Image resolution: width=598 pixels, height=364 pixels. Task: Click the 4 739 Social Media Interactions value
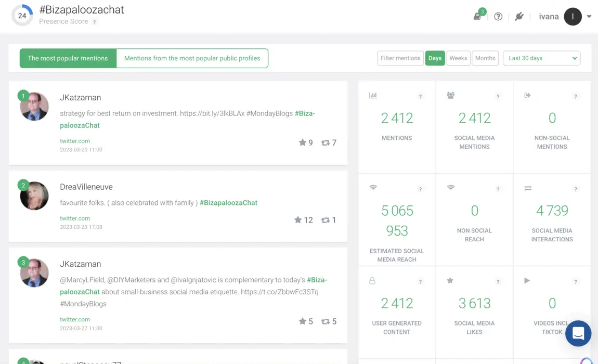(552, 211)
